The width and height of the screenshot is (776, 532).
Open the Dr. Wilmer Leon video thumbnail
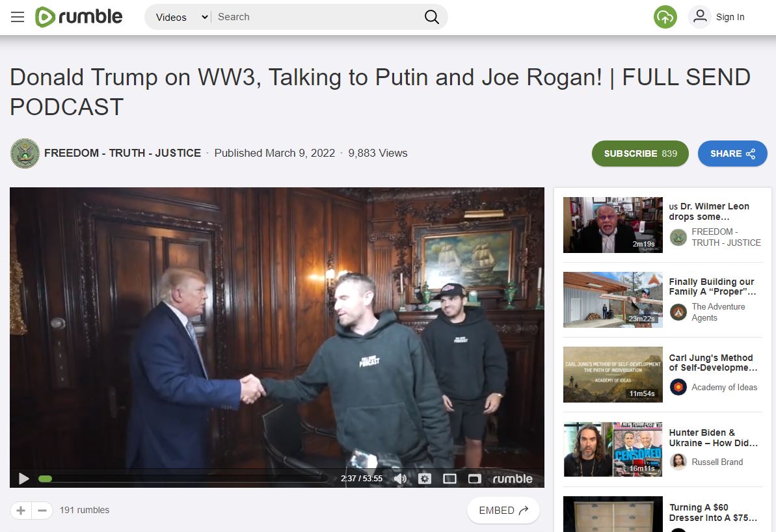coord(613,224)
